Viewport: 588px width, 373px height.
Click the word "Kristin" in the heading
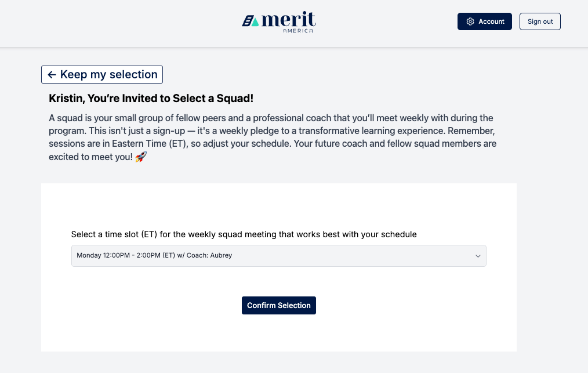click(x=66, y=99)
